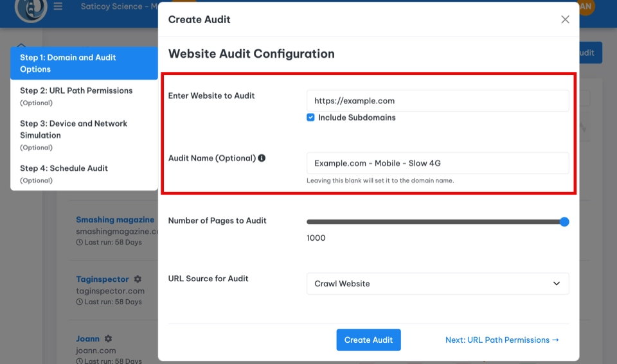The image size is (617, 364).
Task: Click clock icon under Taginspector
Action: tap(80, 302)
